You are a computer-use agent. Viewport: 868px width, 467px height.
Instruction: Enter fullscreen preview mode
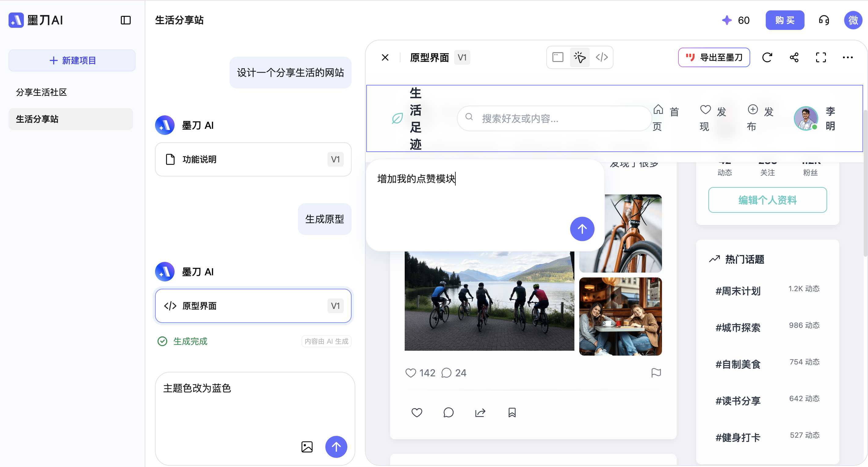[x=821, y=57]
